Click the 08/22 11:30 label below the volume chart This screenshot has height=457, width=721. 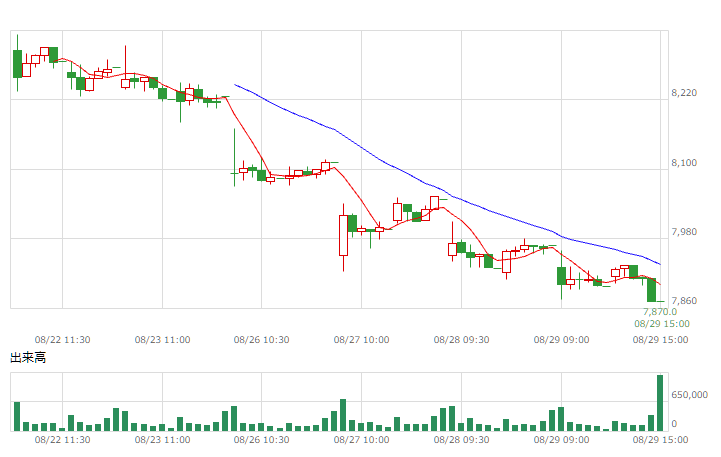pyautogui.click(x=63, y=440)
